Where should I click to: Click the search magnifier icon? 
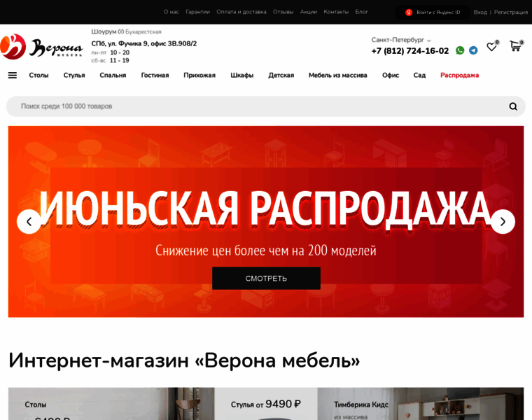(513, 106)
